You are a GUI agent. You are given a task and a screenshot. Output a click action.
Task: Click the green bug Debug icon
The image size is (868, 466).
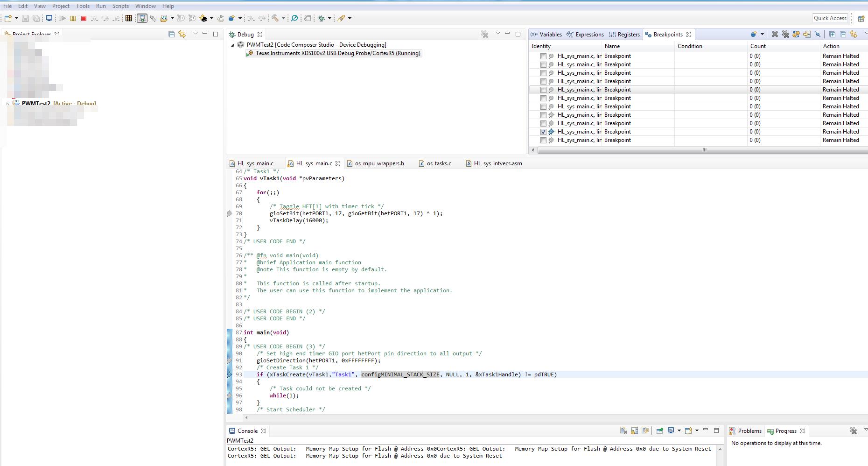(x=322, y=18)
